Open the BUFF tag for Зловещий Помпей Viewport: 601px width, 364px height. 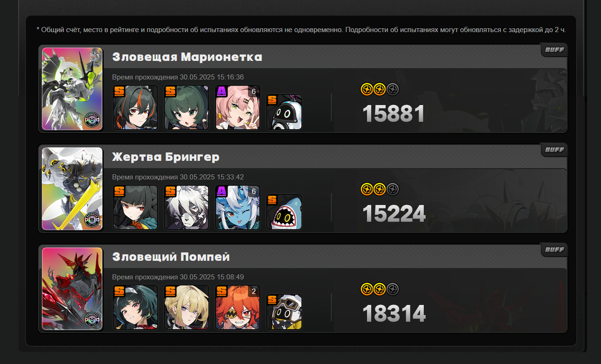pos(554,250)
